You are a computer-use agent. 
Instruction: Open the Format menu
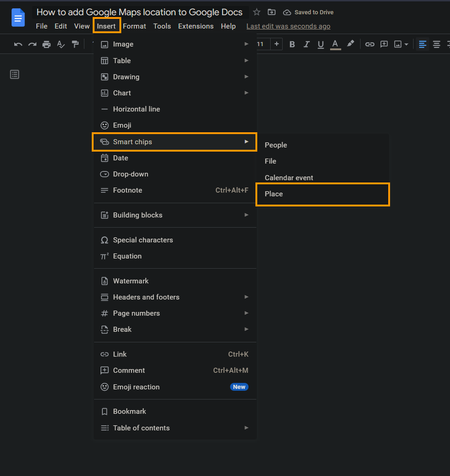tap(134, 26)
